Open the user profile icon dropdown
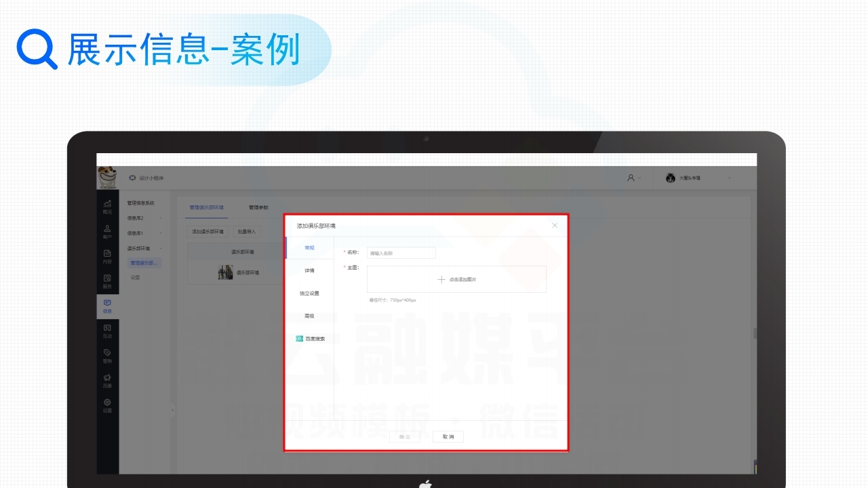Image resolution: width=868 pixels, height=488 pixels. tap(633, 178)
